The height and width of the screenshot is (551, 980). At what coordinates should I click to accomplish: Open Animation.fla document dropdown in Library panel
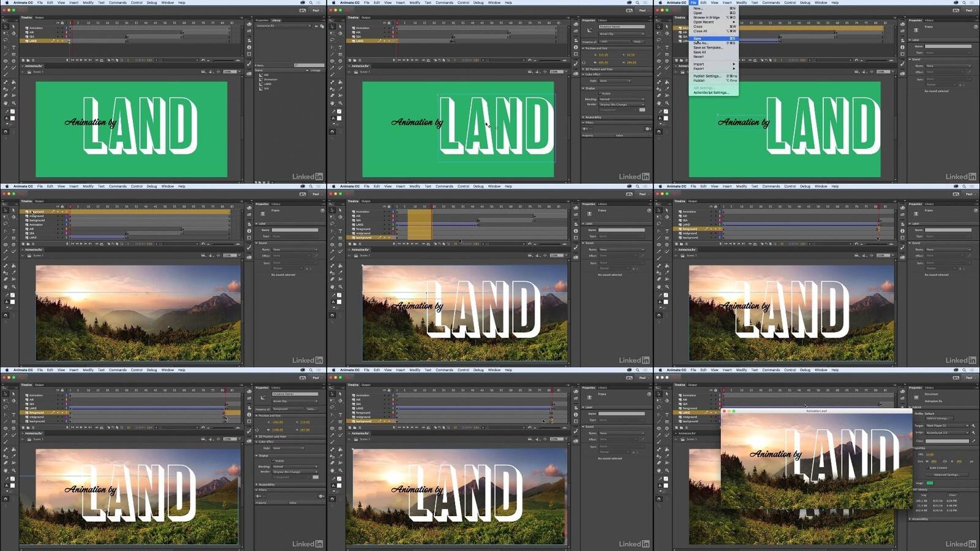pos(283,26)
